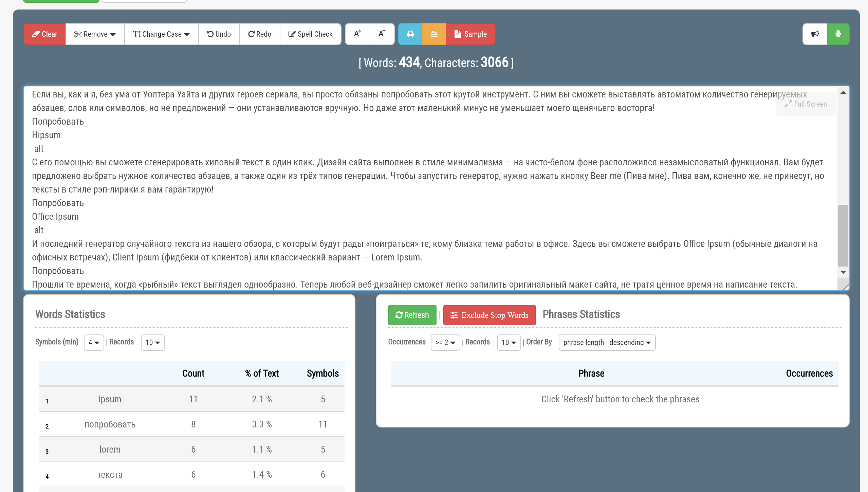Viewport: 868px width, 492px height.
Task: Open the Symbols (min) dropdown
Action: pyautogui.click(x=94, y=342)
